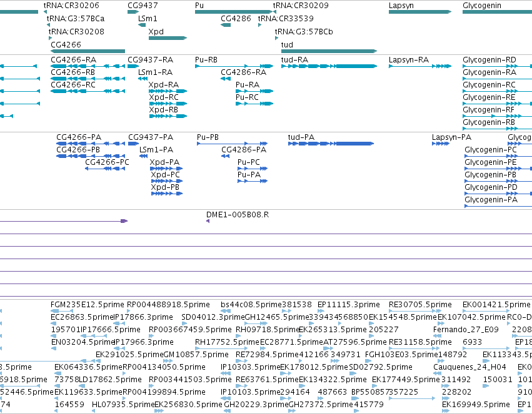Open the DME1-005B08.R feature label
Viewport: 532px width, 414px height.
pyautogui.click(x=238, y=214)
